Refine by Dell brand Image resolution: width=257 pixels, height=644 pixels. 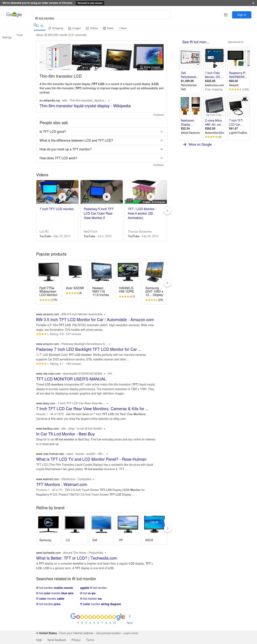[x=101, y=528]
